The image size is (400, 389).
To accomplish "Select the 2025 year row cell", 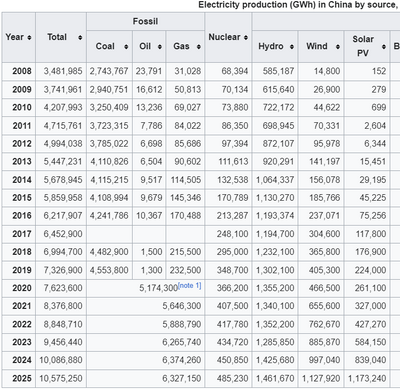I will 19,379.
